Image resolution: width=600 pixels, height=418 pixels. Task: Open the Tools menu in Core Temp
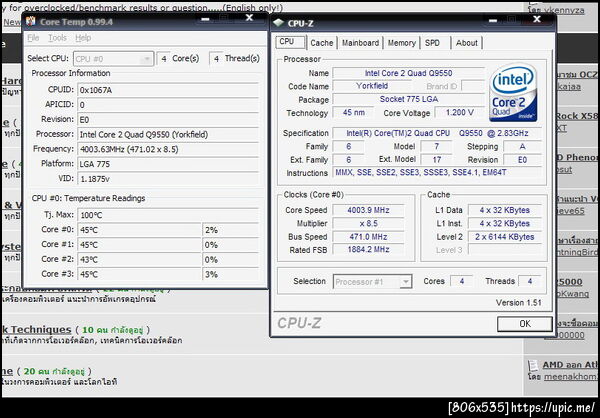click(57, 38)
